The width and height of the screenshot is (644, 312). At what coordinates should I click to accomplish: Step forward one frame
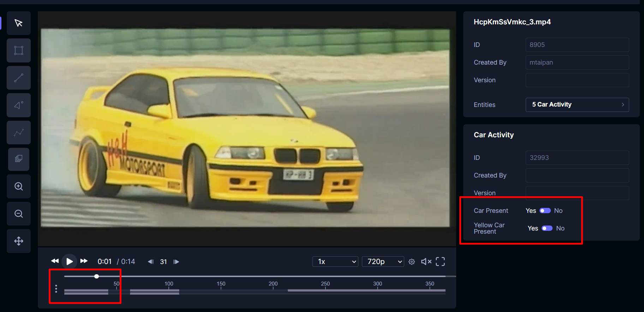click(176, 262)
